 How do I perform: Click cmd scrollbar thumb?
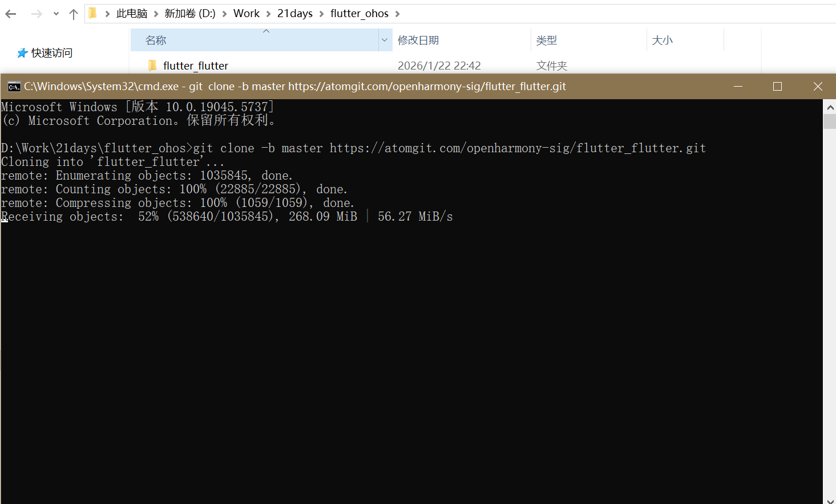click(x=830, y=121)
